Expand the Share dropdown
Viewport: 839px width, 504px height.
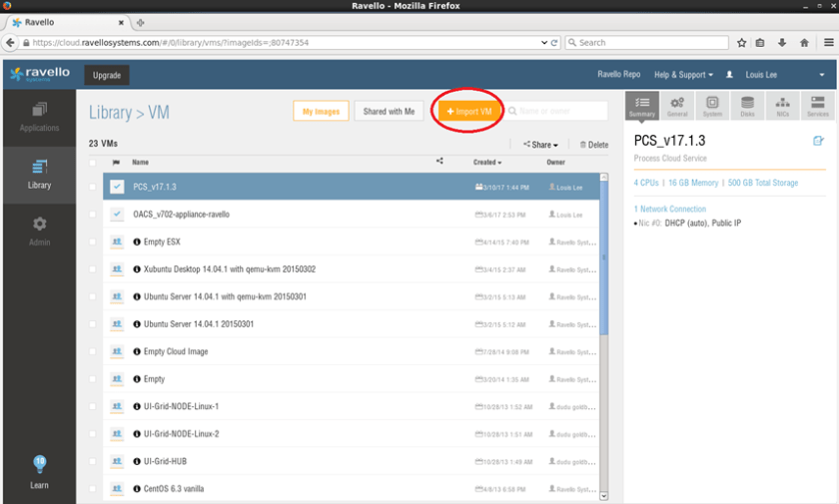(540, 145)
